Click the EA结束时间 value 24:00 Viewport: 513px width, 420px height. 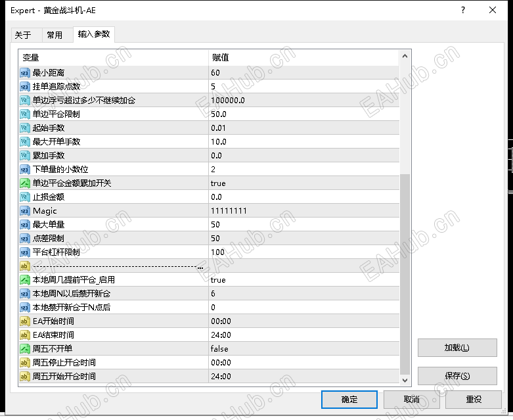click(221, 335)
